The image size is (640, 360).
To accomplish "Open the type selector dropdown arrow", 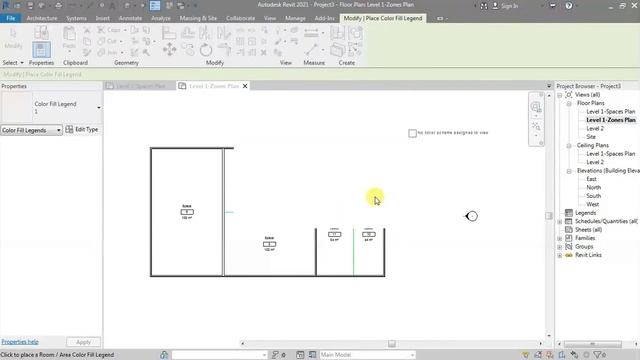I will point(99,108).
